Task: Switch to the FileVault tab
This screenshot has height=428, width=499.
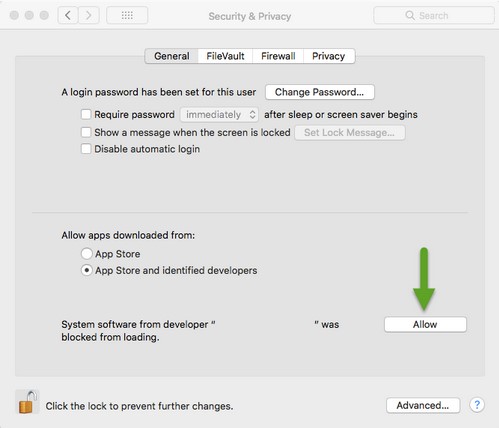Action: click(x=225, y=56)
